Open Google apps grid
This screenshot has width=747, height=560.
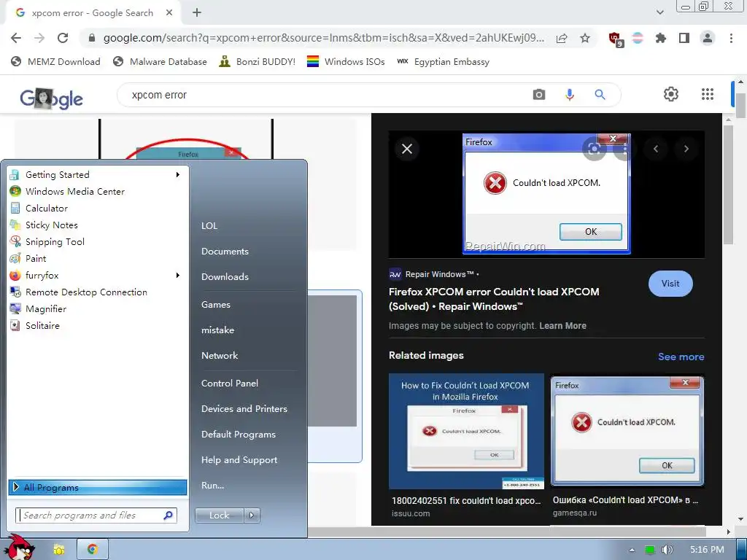[708, 94]
